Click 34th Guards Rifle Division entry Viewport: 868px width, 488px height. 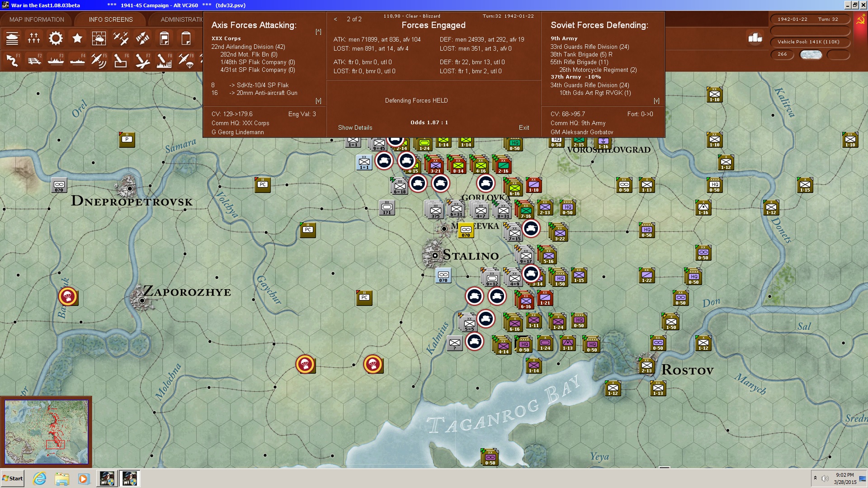[590, 85]
